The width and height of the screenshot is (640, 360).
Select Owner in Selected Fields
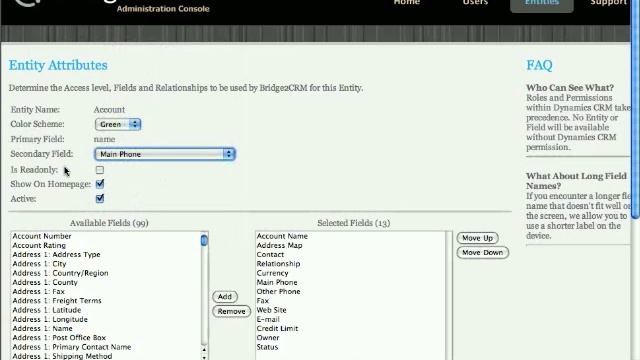pyautogui.click(x=351, y=338)
